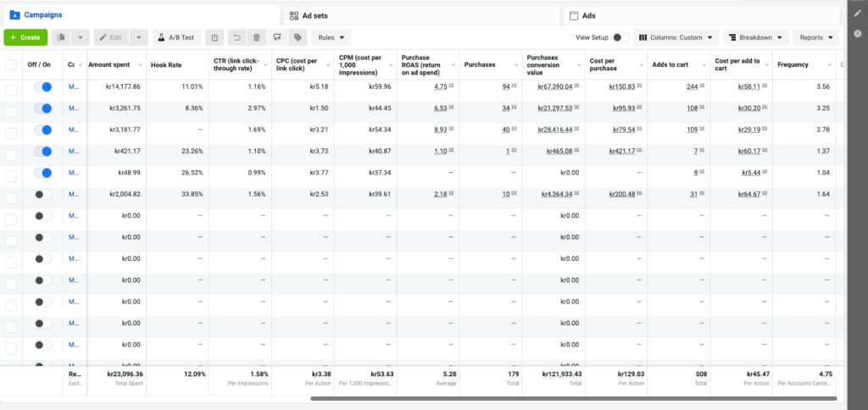The width and height of the screenshot is (868, 410).
Task: Click the horizontal scrollbar below the table
Action: pyautogui.click(x=573, y=397)
